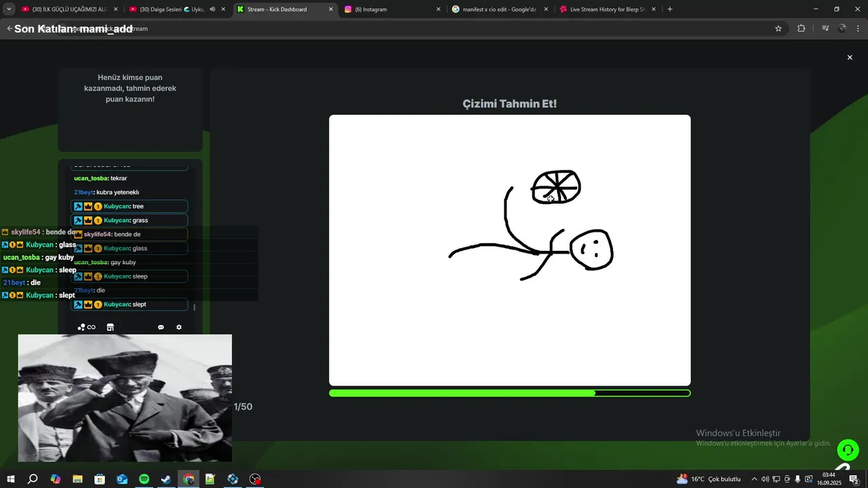The image size is (868, 488).
Task: Close the Instagram tab
Action: coord(438,9)
